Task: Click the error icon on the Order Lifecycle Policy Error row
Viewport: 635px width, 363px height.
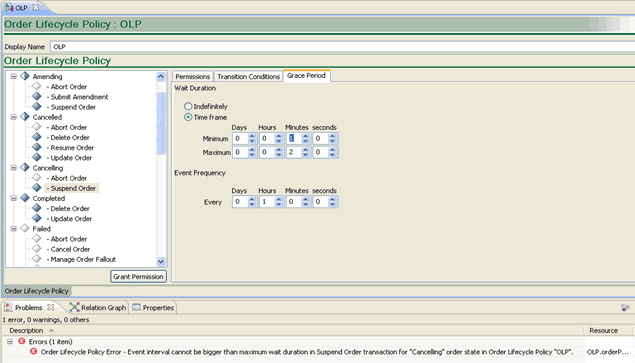Action: [34, 352]
